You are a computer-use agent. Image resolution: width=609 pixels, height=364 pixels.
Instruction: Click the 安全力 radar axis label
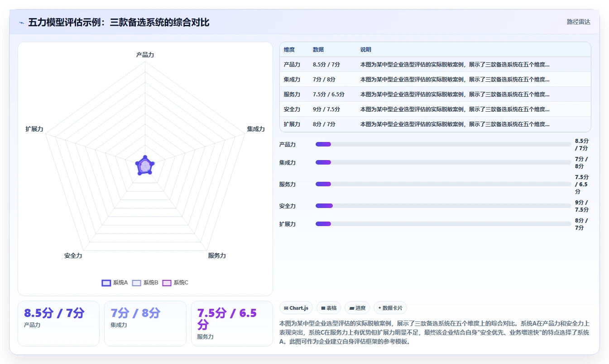coord(73,255)
